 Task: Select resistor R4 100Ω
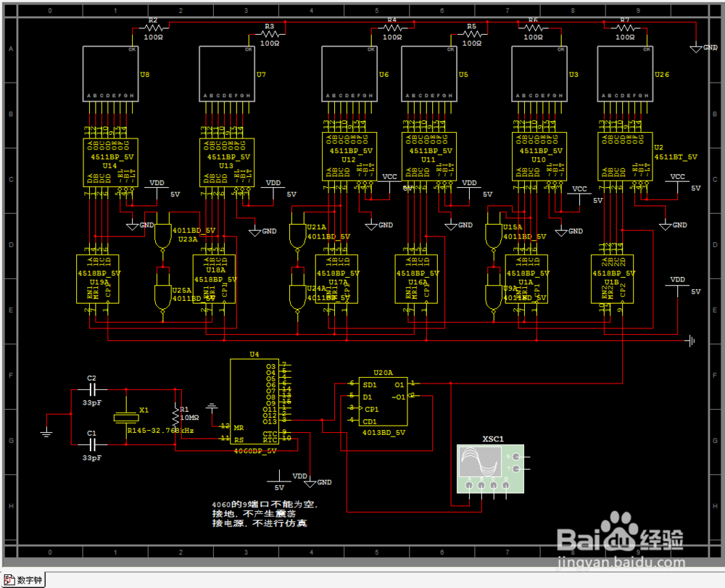click(392, 28)
